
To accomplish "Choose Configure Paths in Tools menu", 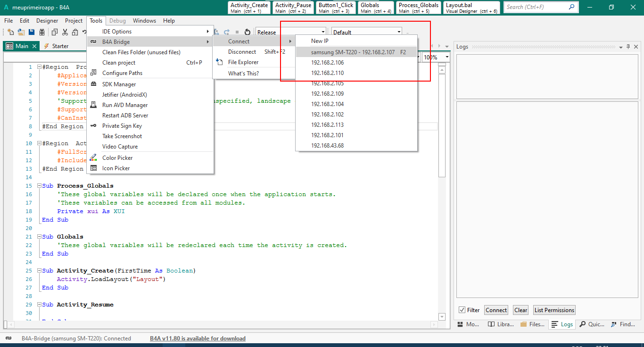I will point(150,73).
